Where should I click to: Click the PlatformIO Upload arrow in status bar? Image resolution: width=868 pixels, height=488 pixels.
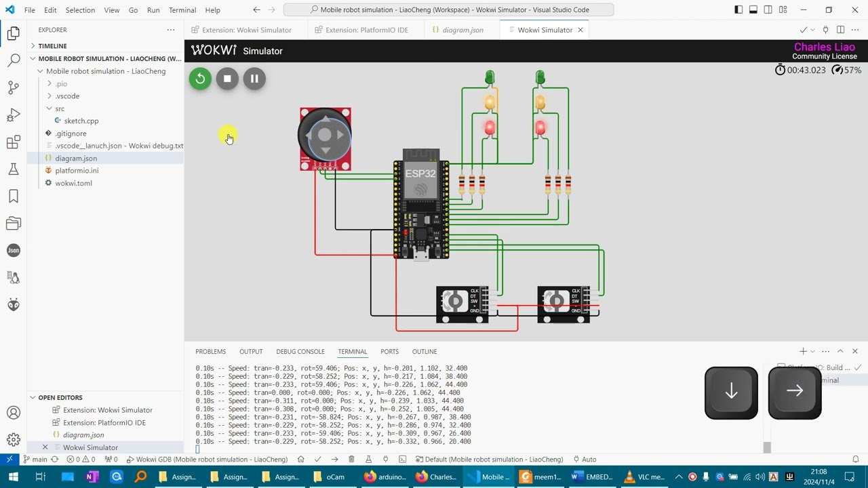(334, 460)
